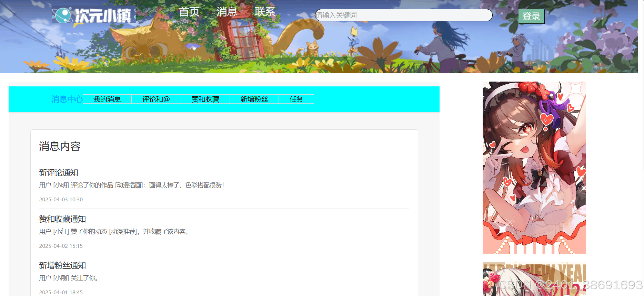Go to 首页 in the top navigation
Screen dimensions: 644x296
[189, 12]
